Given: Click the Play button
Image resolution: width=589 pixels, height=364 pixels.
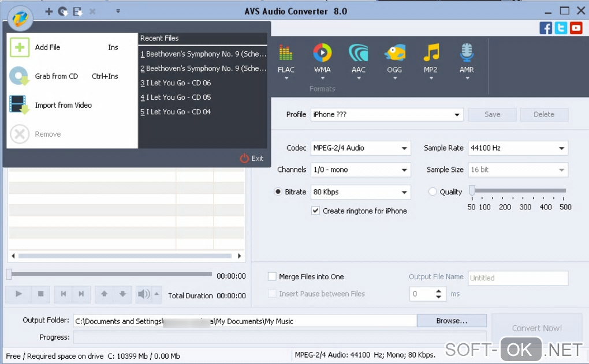Looking at the screenshot, I should (19, 294).
